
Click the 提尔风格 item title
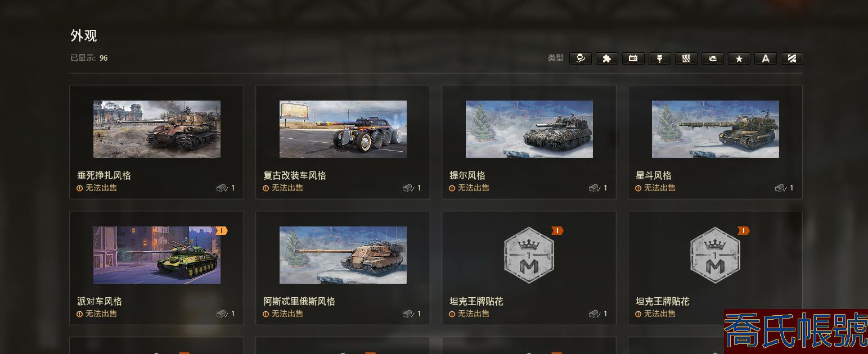467,175
